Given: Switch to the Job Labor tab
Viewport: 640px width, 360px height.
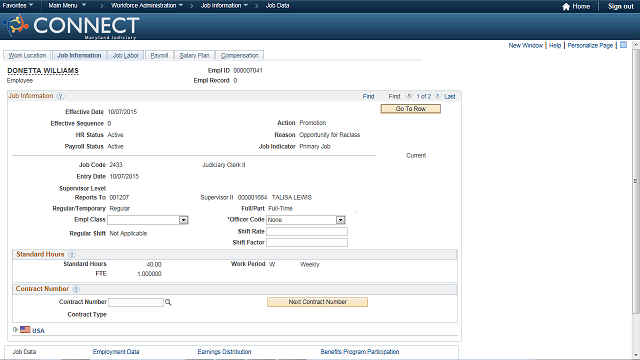Looking at the screenshot, I should (126, 55).
